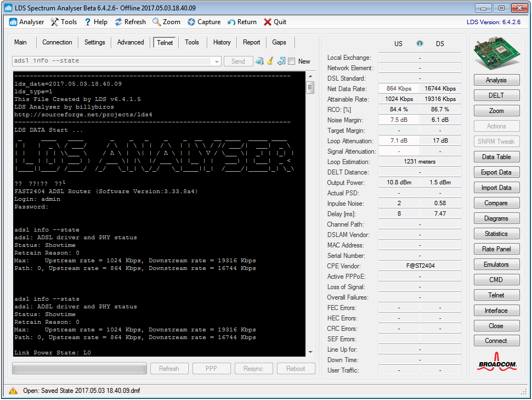Open the History tab
The height and width of the screenshot is (400, 532).
tap(222, 42)
